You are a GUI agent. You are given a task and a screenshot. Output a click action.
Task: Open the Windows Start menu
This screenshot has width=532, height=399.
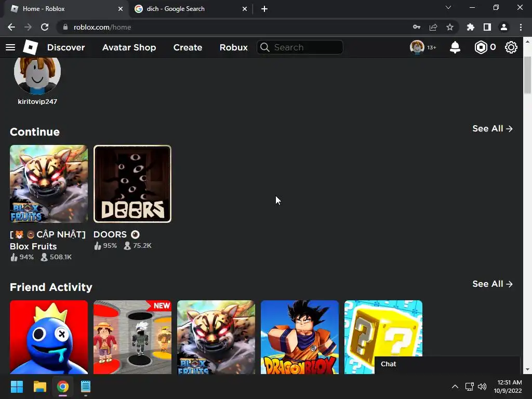tap(17, 387)
